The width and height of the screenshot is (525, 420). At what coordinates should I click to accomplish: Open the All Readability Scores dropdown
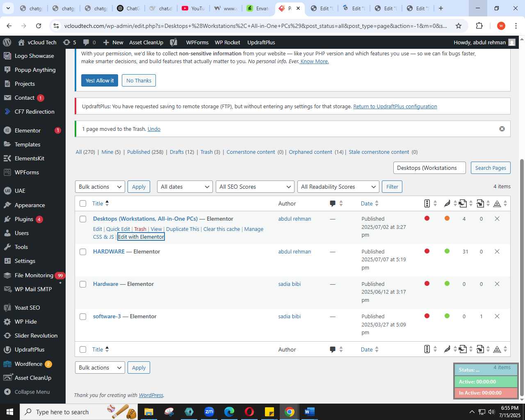tap(338, 187)
